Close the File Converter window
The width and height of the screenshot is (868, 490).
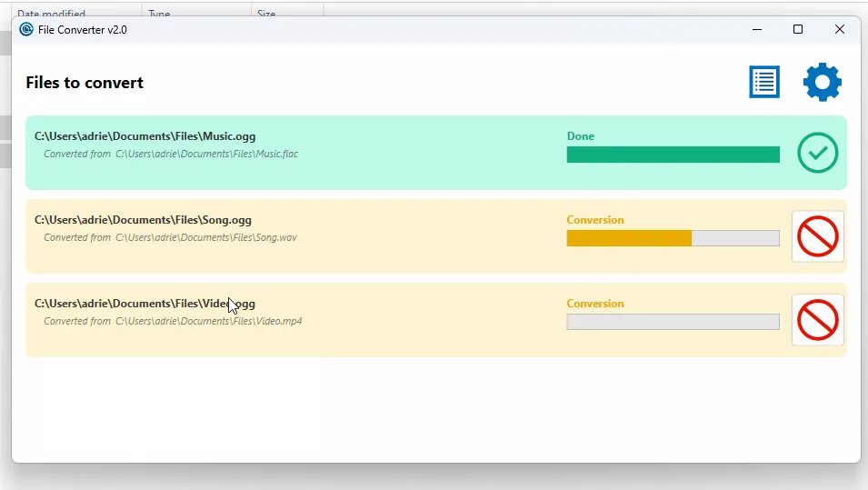click(840, 29)
